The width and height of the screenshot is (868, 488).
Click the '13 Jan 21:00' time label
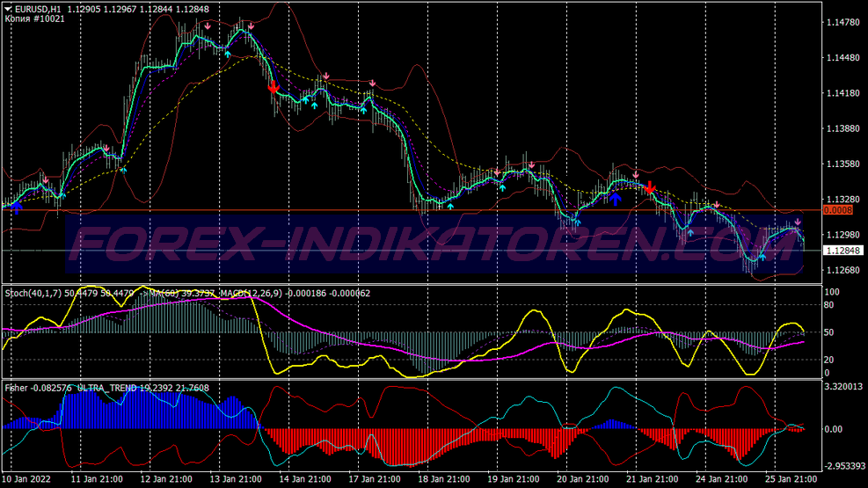(x=236, y=479)
